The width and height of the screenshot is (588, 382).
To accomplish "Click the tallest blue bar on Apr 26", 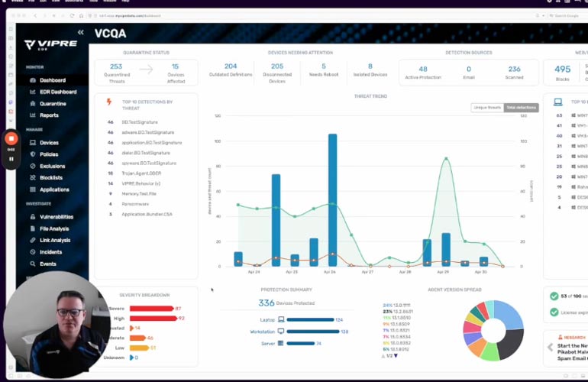I will point(333,200).
